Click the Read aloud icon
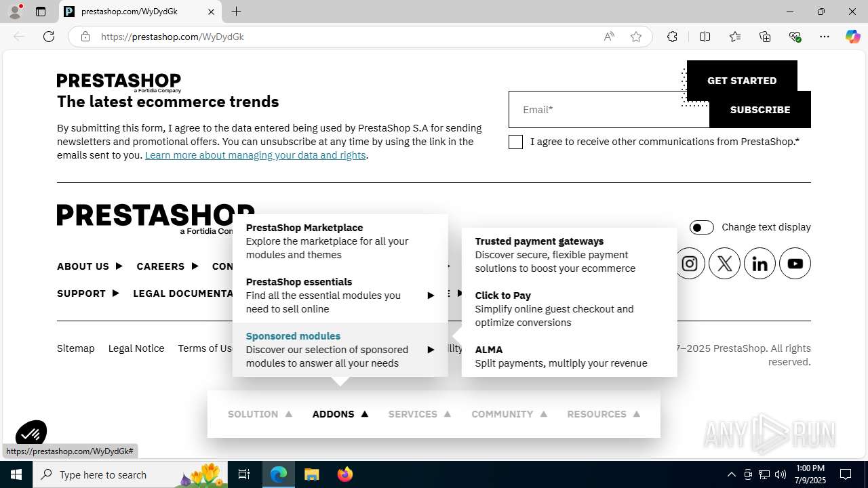Image resolution: width=868 pixels, height=488 pixels. point(609,37)
